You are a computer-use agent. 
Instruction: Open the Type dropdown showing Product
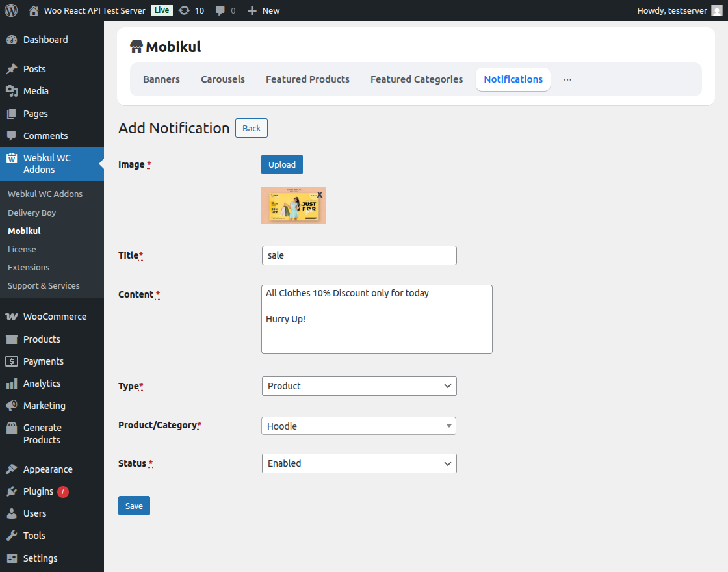359,385
